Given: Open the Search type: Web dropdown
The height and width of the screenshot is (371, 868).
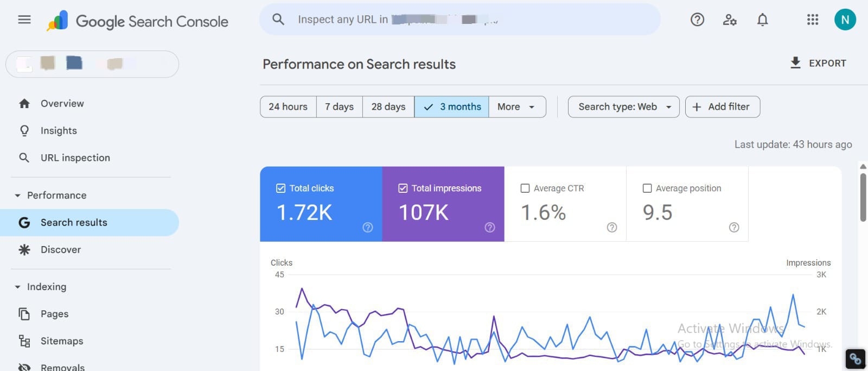Looking at the screenshot, I should 623,107.
